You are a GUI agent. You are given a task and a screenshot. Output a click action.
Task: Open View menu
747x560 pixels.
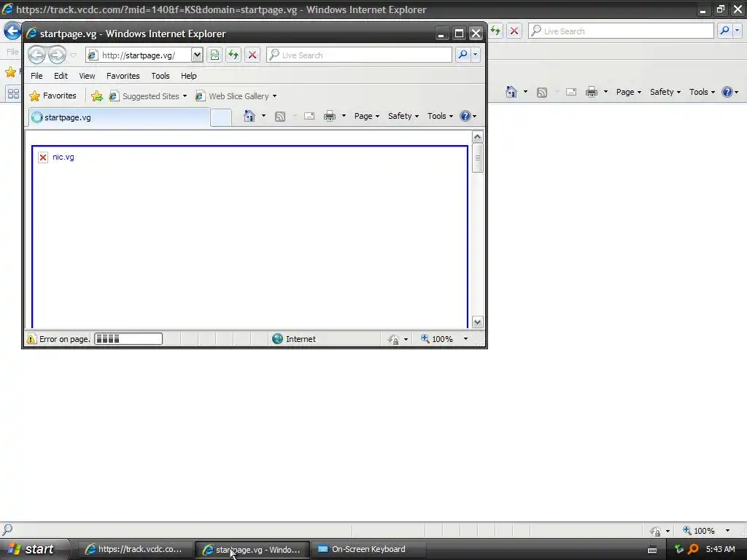point(87,76)
